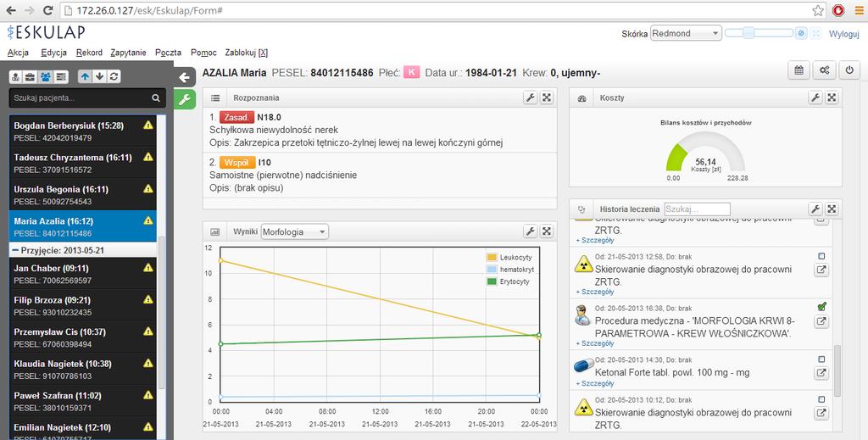Viewport: 868px width, 440px height.
Task: Click the reset icon beside the top slider
Action: coord(801,33)
